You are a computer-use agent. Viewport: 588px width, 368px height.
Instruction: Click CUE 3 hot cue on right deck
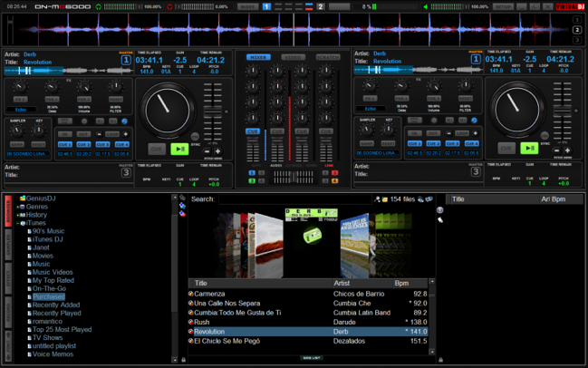[452, 144]
